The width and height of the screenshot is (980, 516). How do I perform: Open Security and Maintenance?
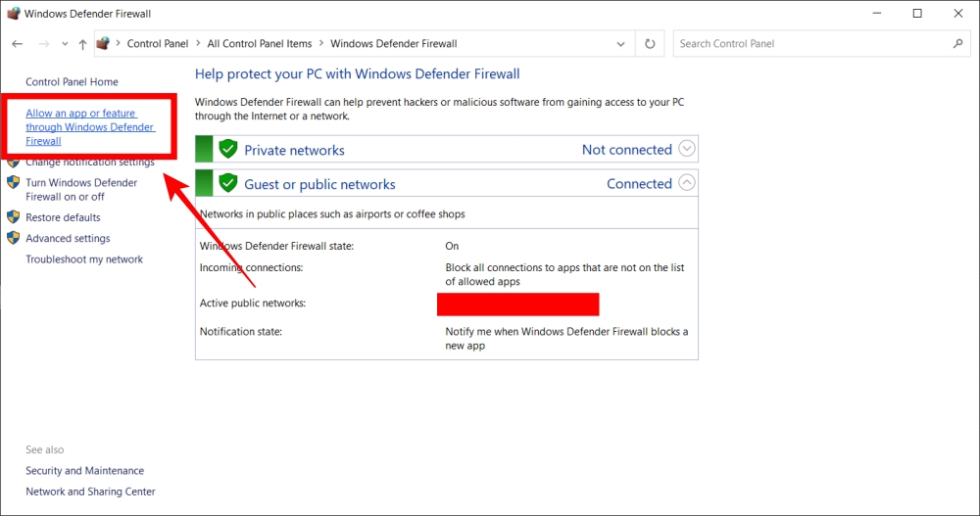[x=84, y=470]
